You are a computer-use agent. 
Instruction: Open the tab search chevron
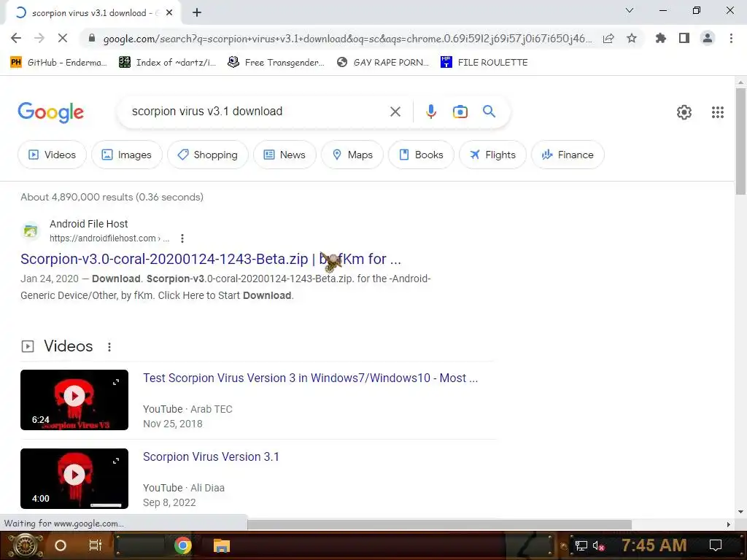click(630, 10)
